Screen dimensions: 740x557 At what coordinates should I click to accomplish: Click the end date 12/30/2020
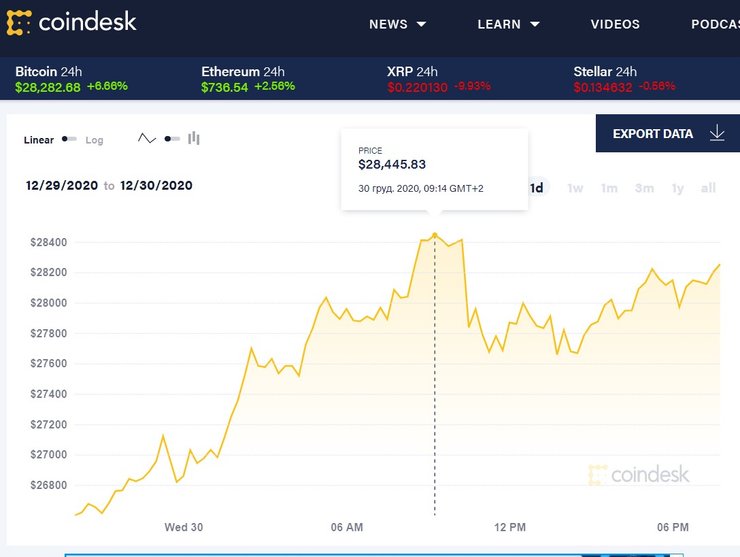(156, 186)
